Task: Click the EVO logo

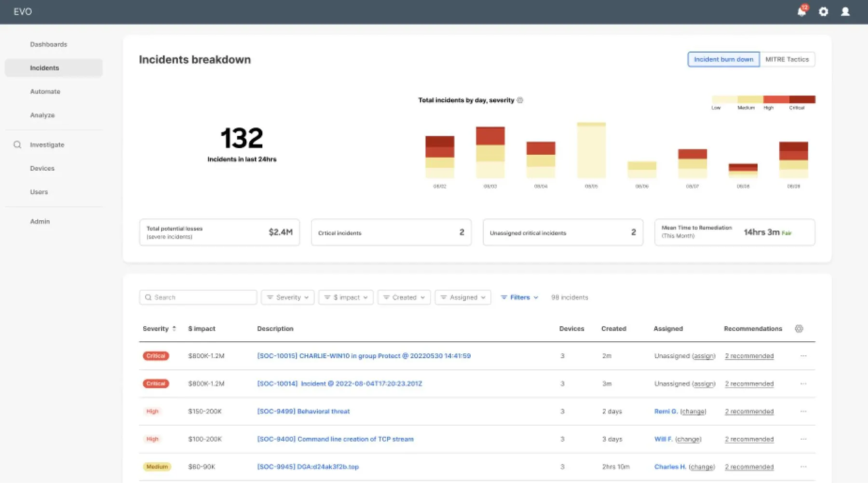Action: 23,12
